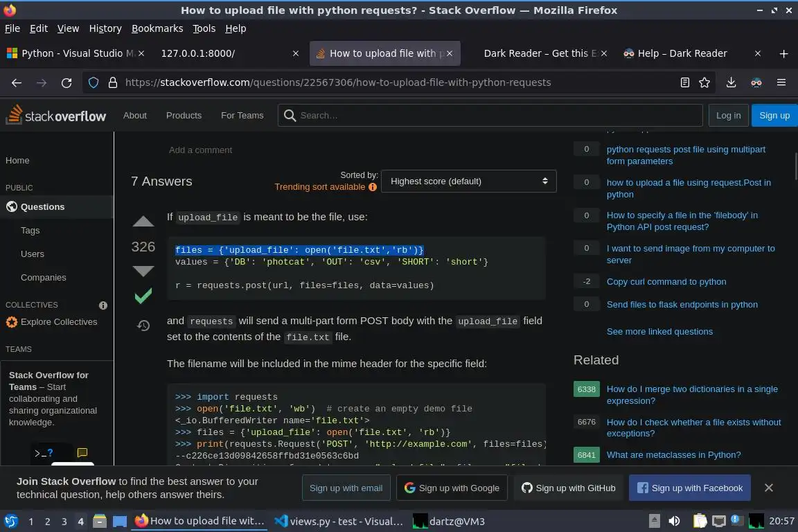Image resolution: width=798 pixels, height=532 pixels.
Task: Open the Firefox hamburger menu
Action: tap(781, 82)
